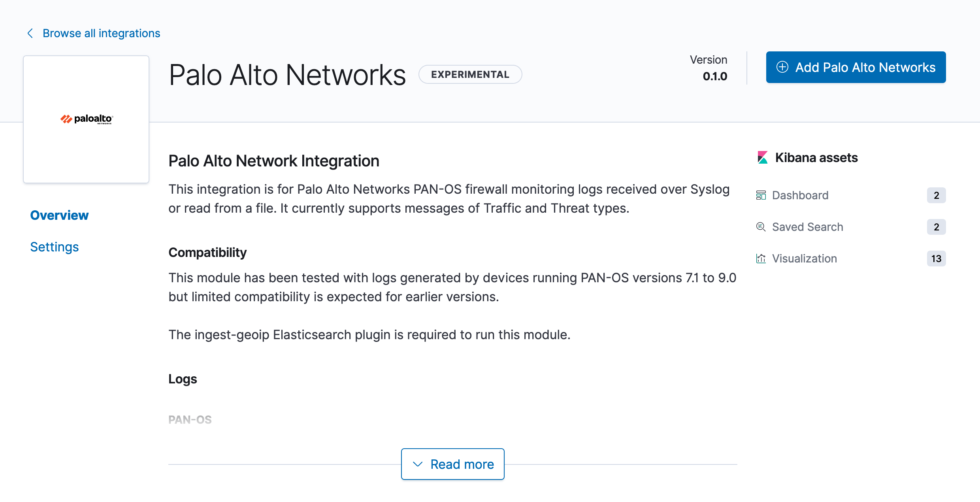
Task: Click the plus icon on the Add button
Action: pyautogui.click(x=782, y=67)
